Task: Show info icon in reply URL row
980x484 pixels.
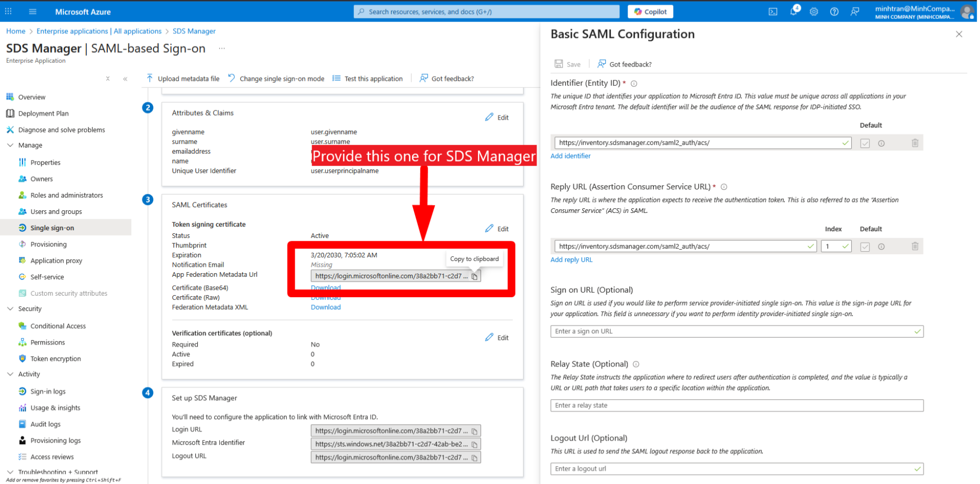Action: [x=882, y=247]
